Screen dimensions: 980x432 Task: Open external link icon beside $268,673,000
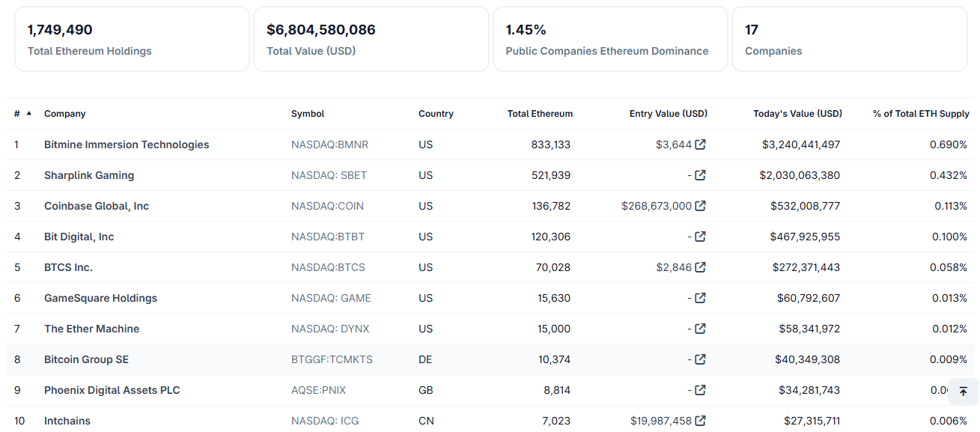tap(701, 206)
